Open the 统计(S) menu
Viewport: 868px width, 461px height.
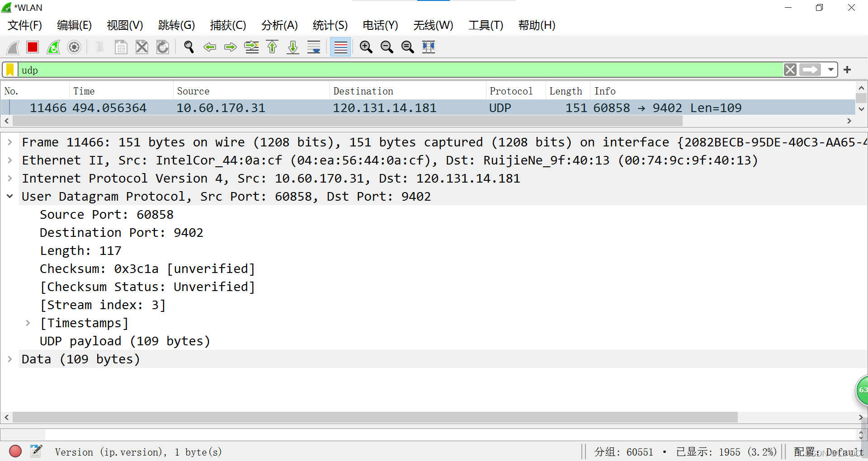coord(330,25)
